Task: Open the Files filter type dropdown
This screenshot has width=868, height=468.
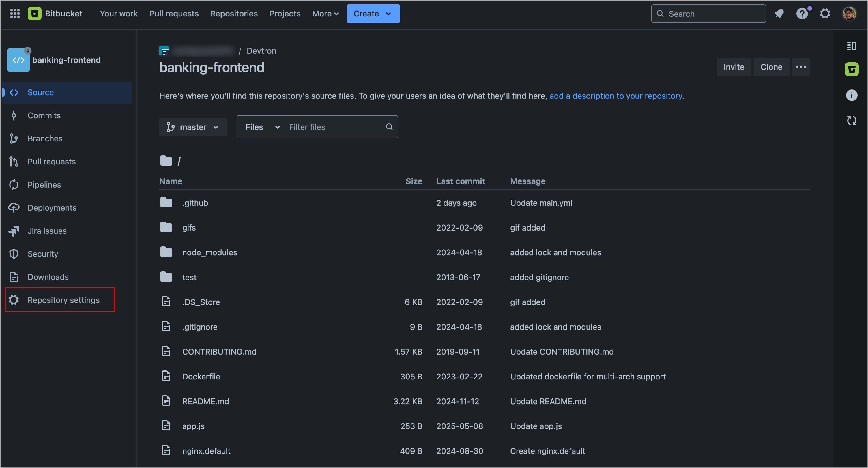Action: point(263,127)
